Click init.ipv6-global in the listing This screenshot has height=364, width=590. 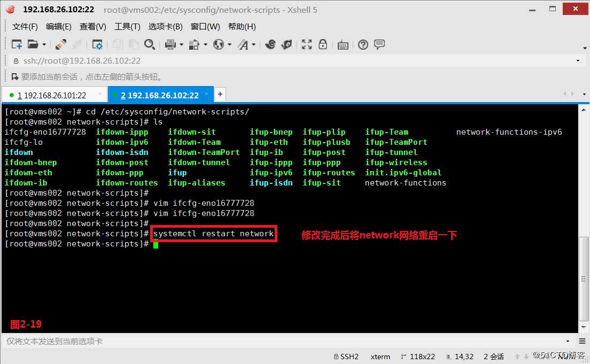click(x=403, y=173)
